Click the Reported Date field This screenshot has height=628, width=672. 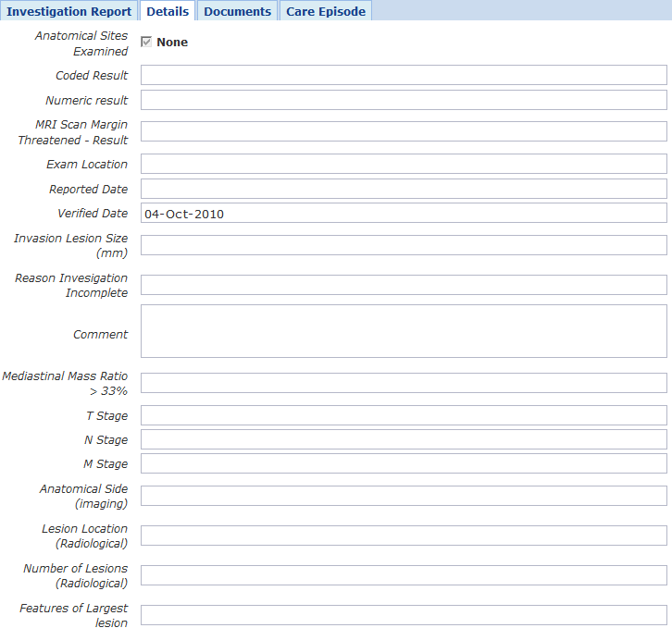[404, 189]
